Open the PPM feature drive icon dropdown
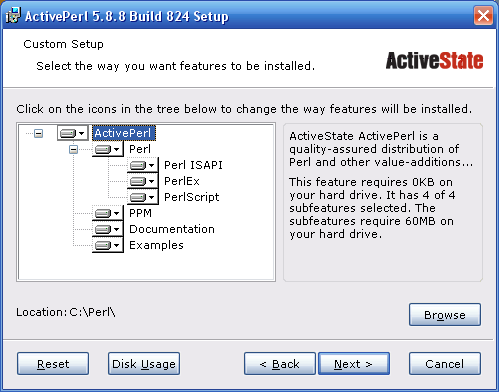The image size is (499, 392). (107, 213)
